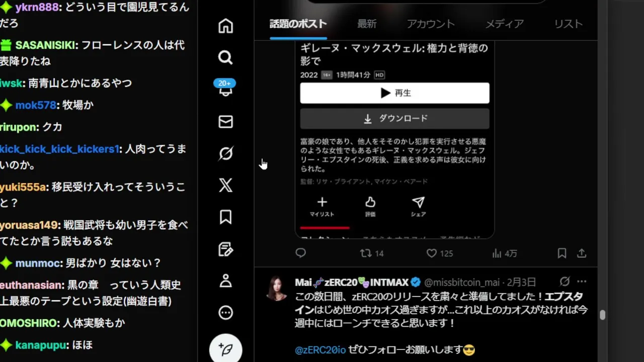The height and width of the screenshot is (362, 644).
Task: Click chat username yuki555a
Action: pyautogui.click(x=23, y=187)
